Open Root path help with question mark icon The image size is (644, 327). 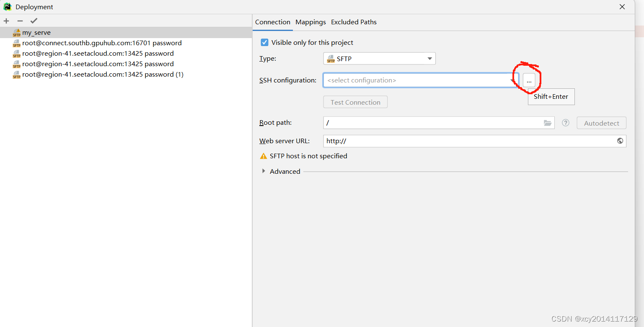[565, 123]
